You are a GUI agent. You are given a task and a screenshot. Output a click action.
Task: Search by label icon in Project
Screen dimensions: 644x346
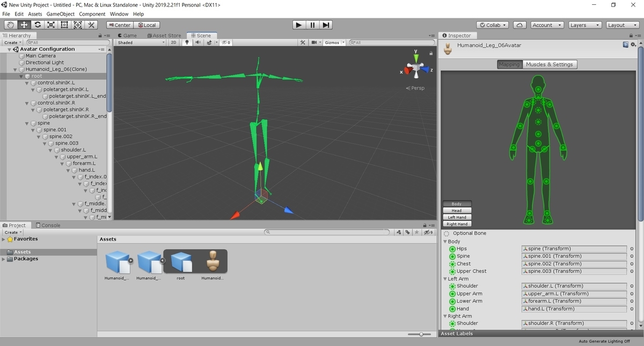pyautogui.click(x=408, y=232)
